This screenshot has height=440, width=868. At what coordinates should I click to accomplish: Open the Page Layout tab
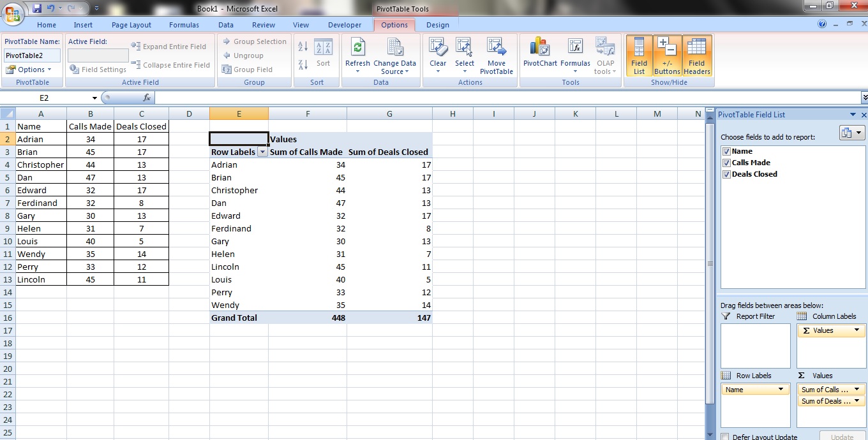[131, 25]
